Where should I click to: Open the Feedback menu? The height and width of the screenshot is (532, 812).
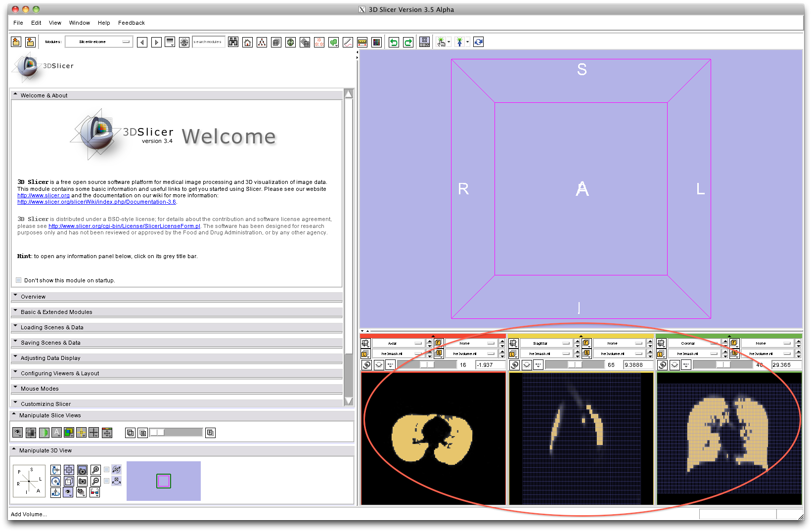coord(131,23)
